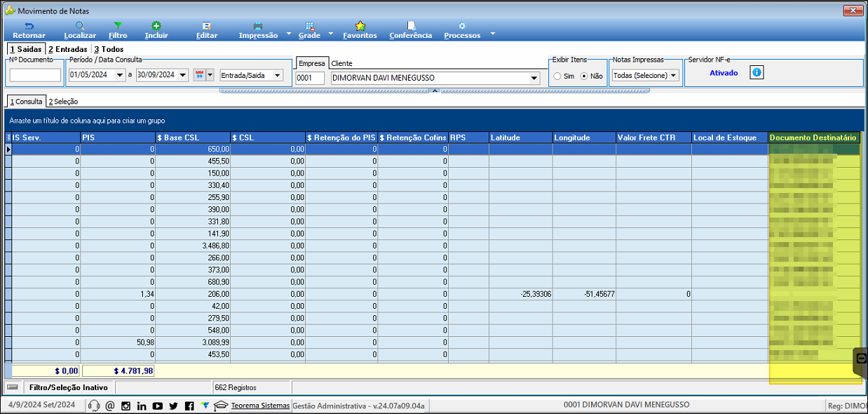Viewport: 868px width, 414px height.
Task: Expand the Grade dropdown arrow
Action: [x=330, y=34]
